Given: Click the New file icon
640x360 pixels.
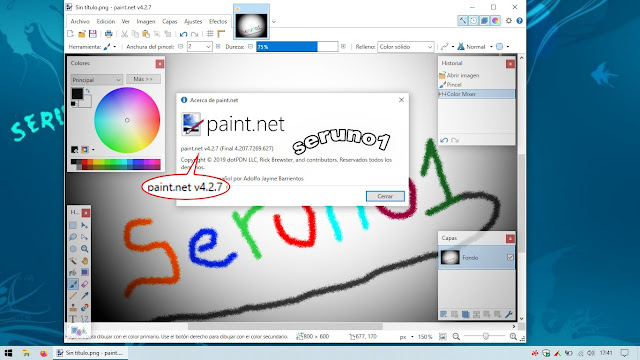Looking at the screenshot, I should tap(71, 34).
